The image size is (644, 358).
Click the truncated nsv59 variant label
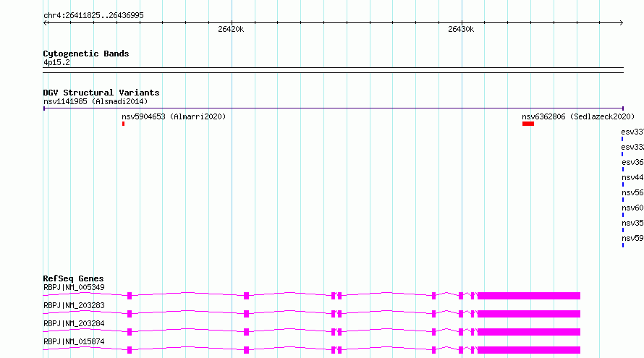[632, 238]
